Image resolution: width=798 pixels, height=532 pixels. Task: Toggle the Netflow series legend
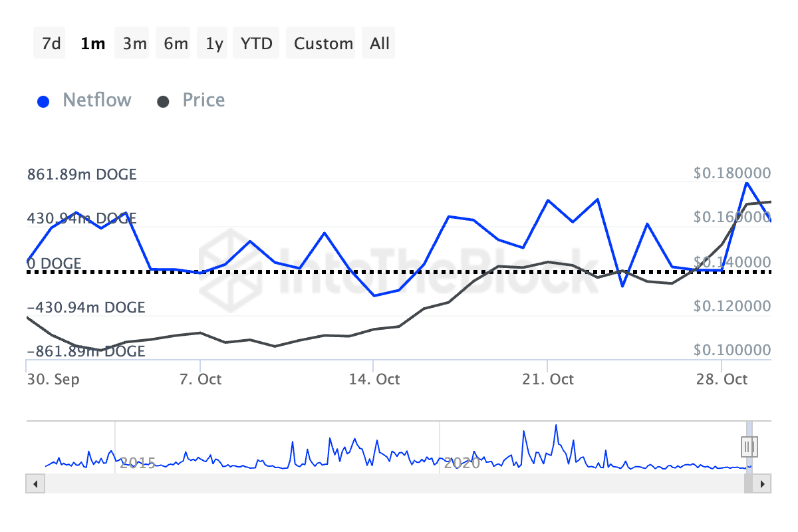(x=96, y=100)
